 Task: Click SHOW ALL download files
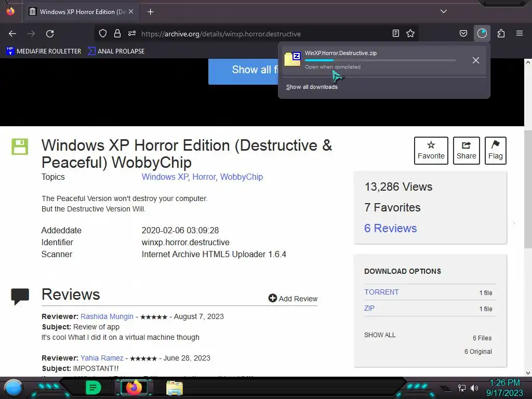380,335
